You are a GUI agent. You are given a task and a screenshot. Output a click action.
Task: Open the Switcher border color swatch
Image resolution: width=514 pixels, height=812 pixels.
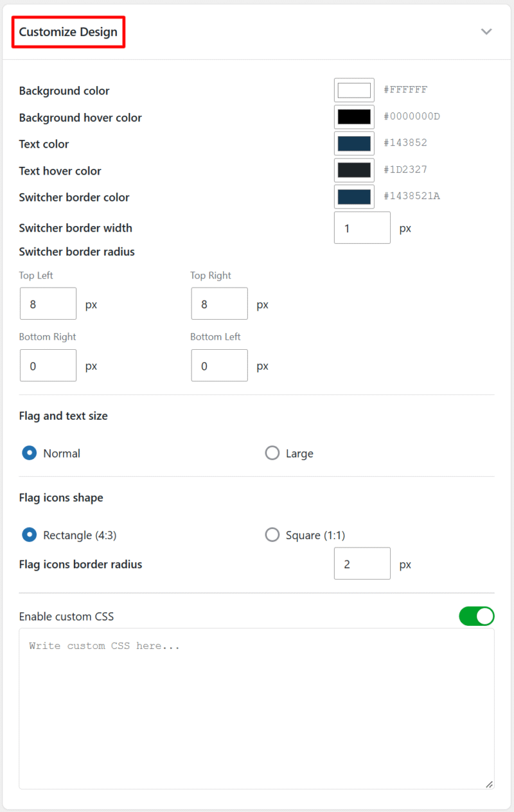pos(354,196)
